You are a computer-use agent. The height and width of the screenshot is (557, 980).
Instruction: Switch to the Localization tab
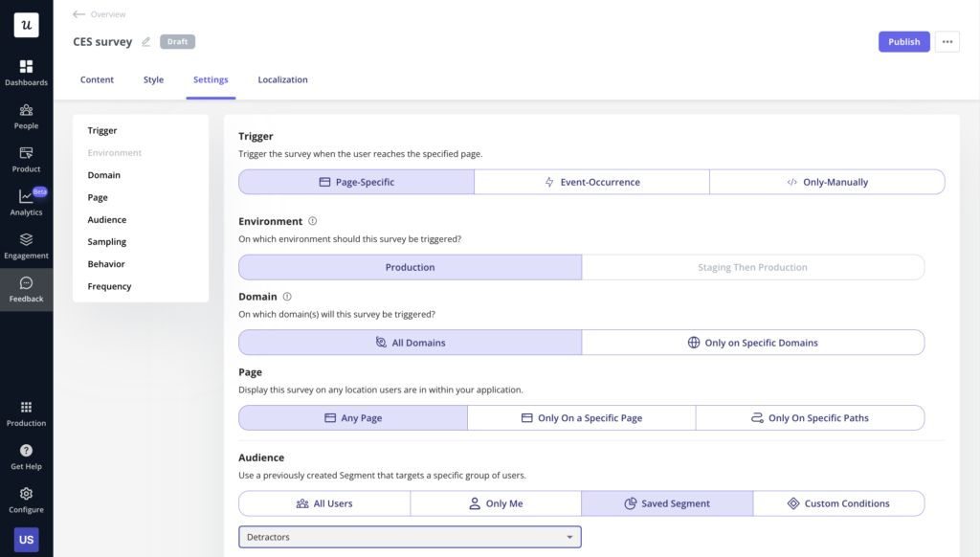(282, 79)
